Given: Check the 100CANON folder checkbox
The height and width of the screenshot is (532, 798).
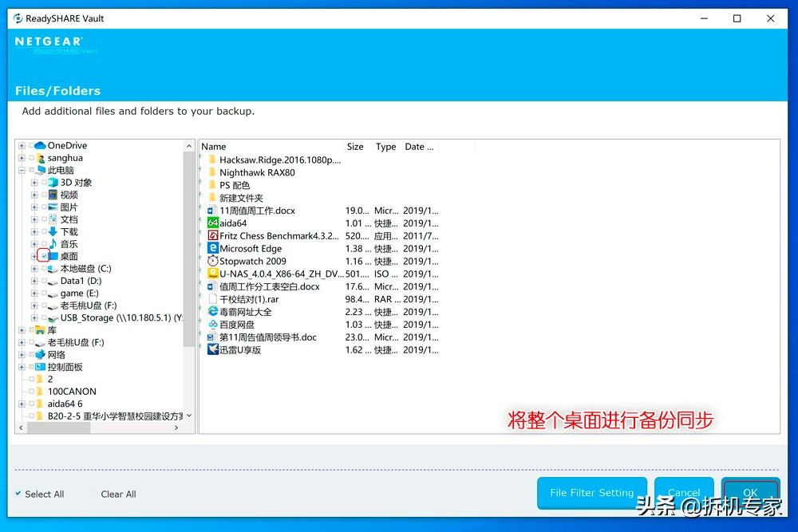Looking at the screenshot, I should [x=32, y=392].
